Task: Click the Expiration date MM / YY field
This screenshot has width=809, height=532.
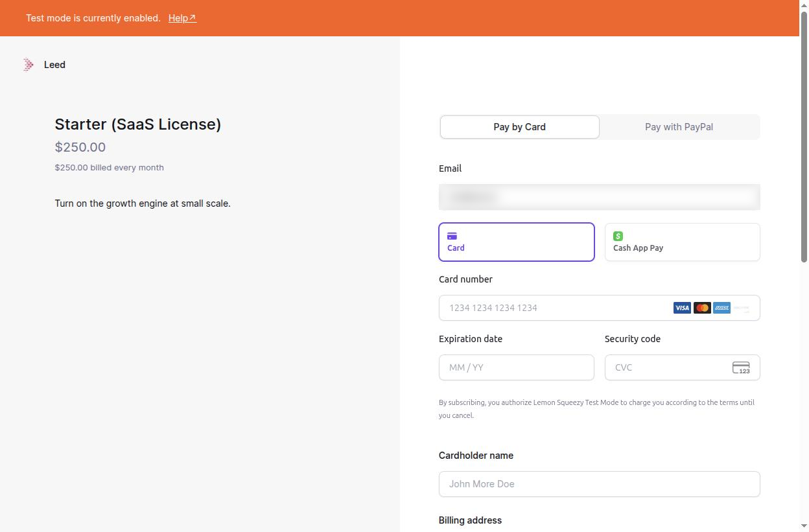Action: pos(517,367)
